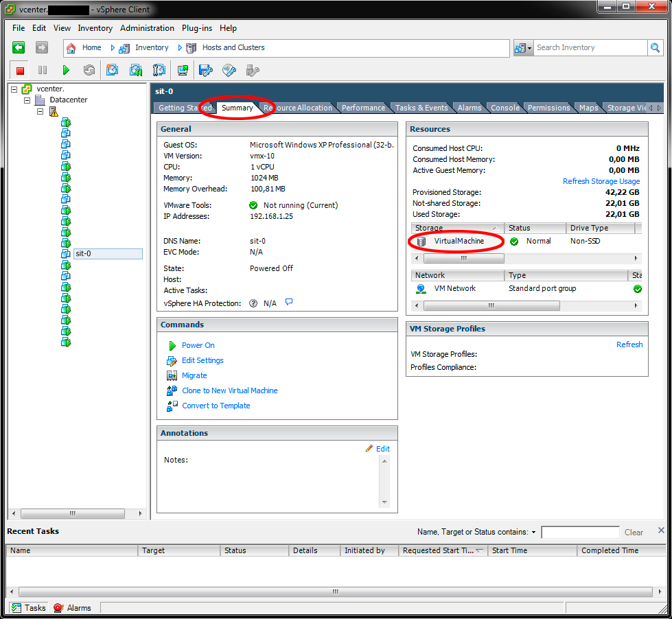Image resolution: width=672 pixels, height=619 pixels.
Task: Click Refresh in VM Storage Profiles
Action: click(x=629, y=344)
